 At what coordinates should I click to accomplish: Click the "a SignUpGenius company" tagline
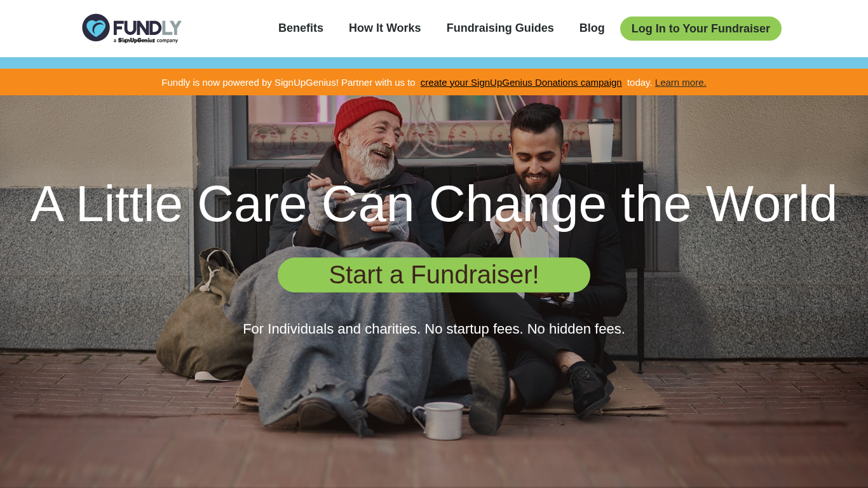coord(146,40)
